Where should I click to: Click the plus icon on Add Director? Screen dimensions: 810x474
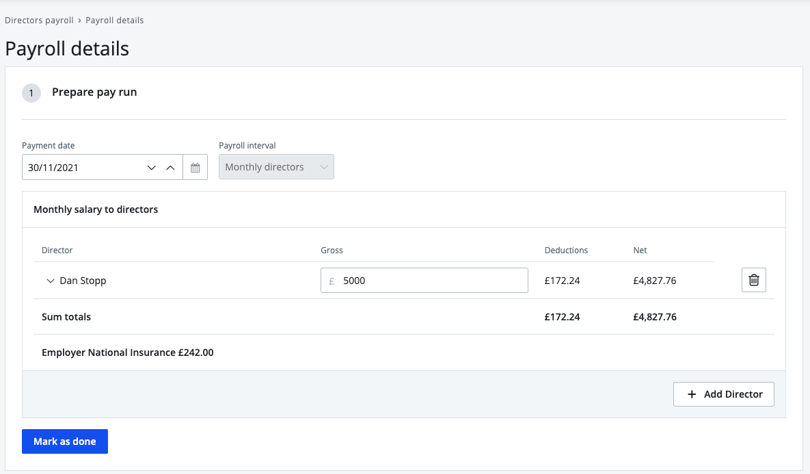692,395
